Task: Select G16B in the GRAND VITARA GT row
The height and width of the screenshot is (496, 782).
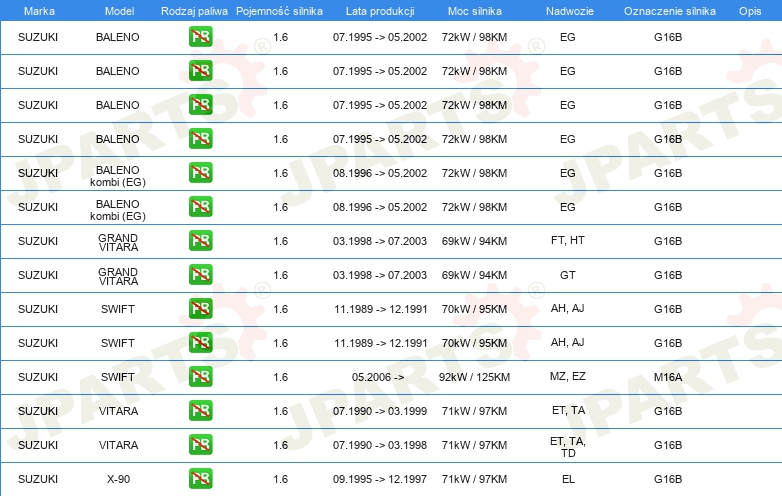Action: [x=668, y=275]
